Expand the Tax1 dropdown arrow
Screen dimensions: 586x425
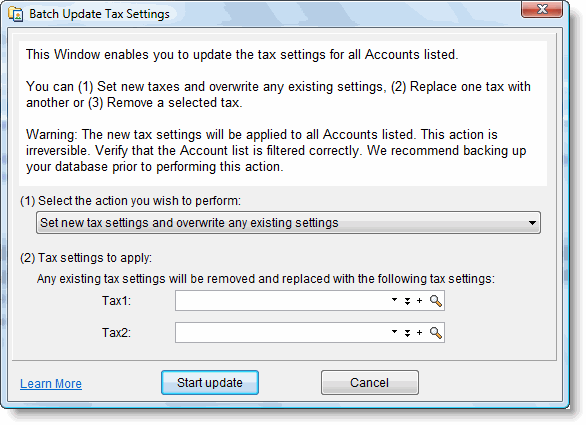[394, 299]
